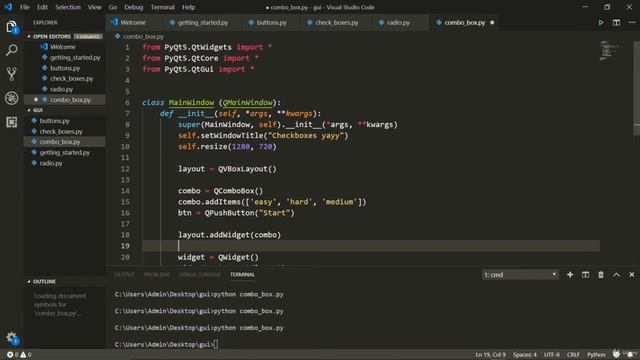Select combo_box.py in GUI folder

point(65,142)
